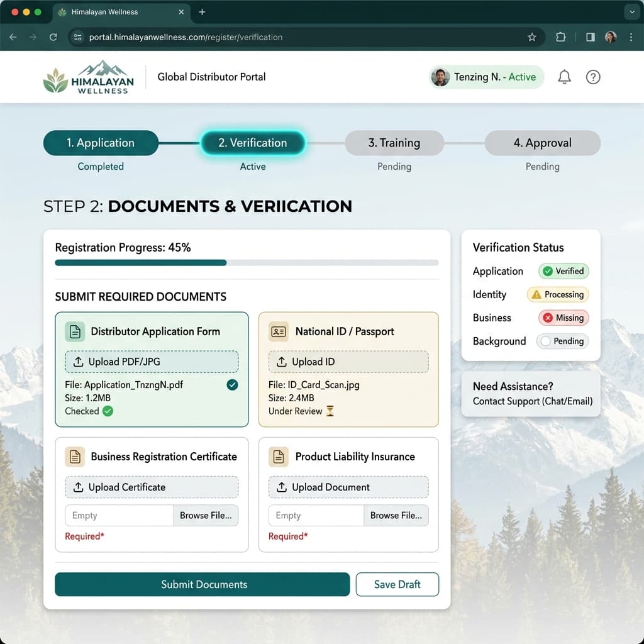Click the Identity Processing status badge
The image size is (644, 644).
pos(558,294)
